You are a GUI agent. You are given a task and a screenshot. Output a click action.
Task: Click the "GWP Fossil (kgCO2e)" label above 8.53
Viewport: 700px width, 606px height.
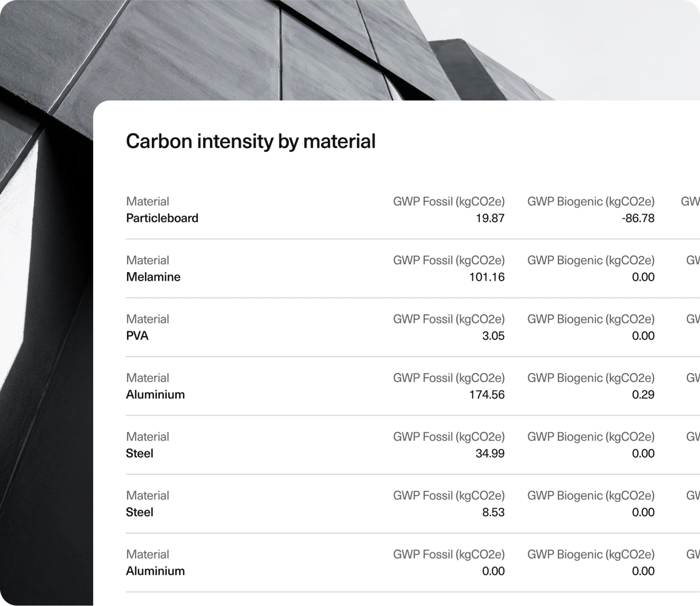449,496
